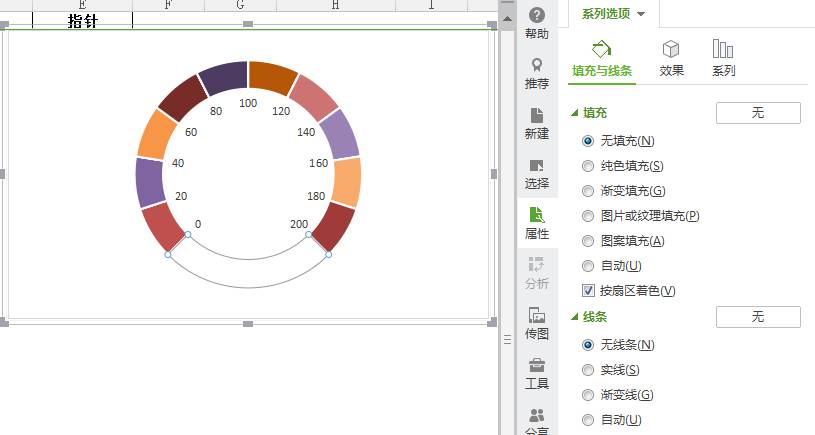Screen dimensions: 815x435
Task: Click the panel splitter grip handle
Action: click(507, 339)
